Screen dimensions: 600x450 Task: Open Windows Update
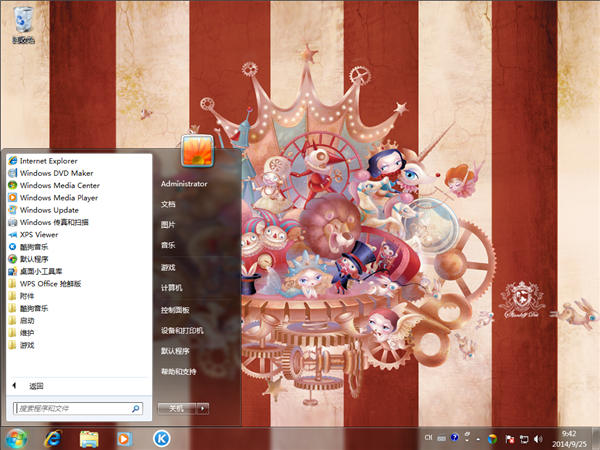[x=48, y=210]
